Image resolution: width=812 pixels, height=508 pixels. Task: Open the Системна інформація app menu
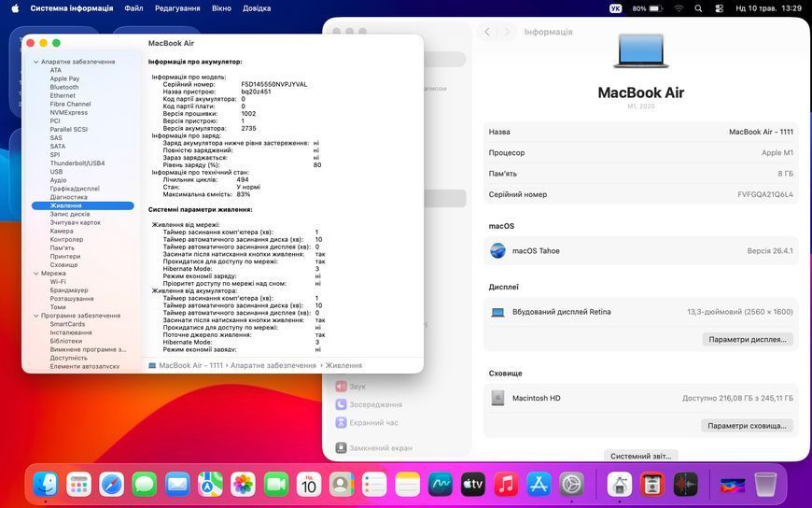[72, 8]
